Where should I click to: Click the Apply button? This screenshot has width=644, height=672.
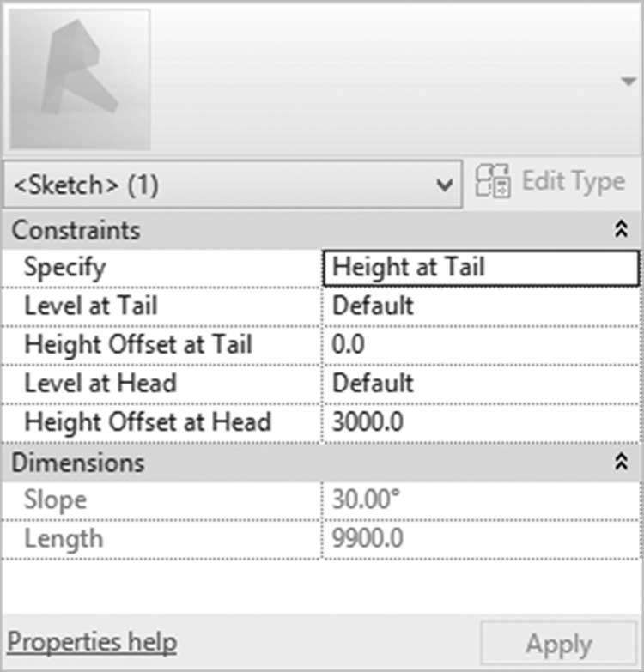pos(559,644)
